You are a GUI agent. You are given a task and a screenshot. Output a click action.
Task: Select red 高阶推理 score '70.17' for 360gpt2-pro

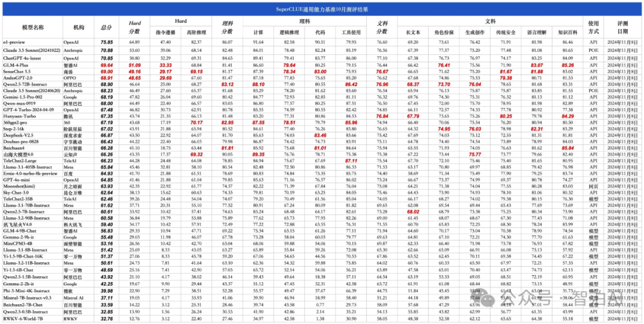[196, 122]
